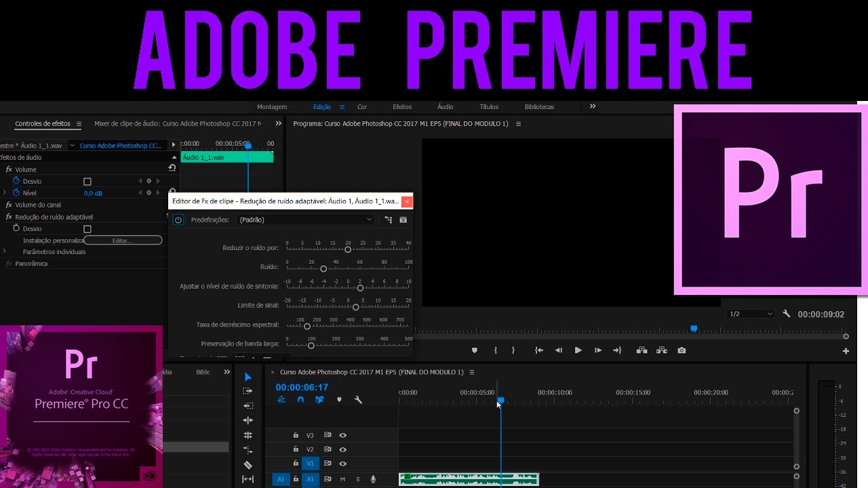The width and height of the screenshot is (868, 488).
Task: Reset the Volume effect
Action: (x=172, y=167)
